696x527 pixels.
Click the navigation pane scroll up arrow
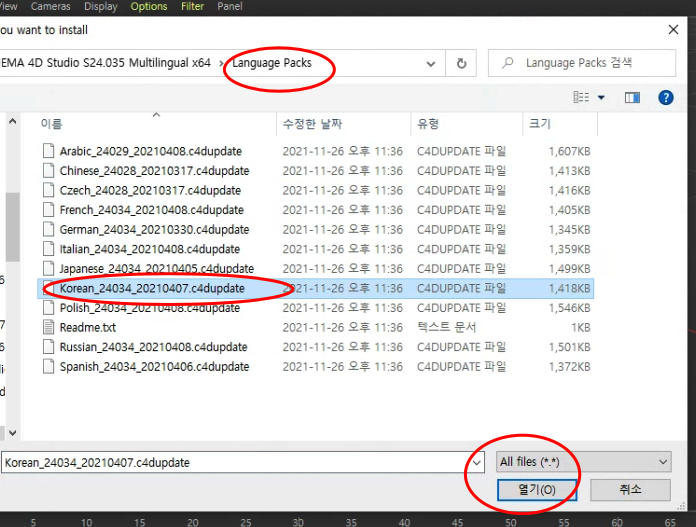click(12, 121)
